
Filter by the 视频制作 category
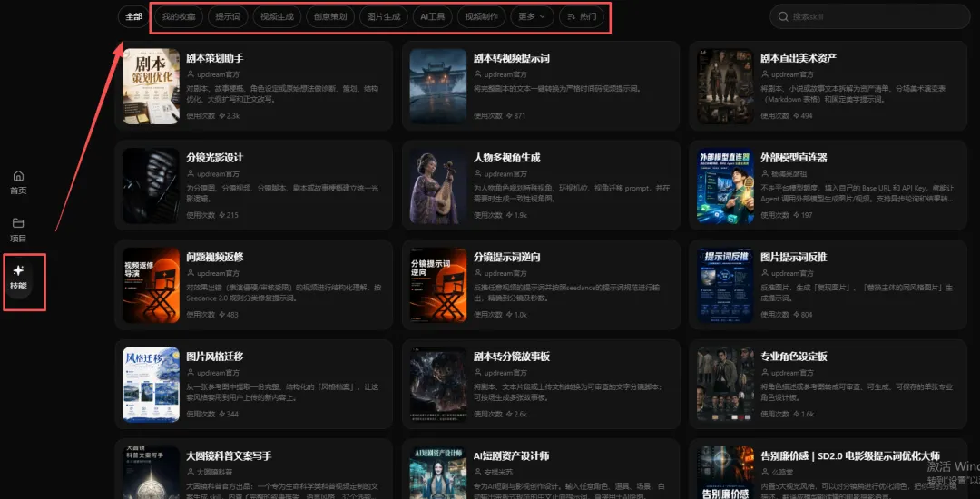coord(481,17)
